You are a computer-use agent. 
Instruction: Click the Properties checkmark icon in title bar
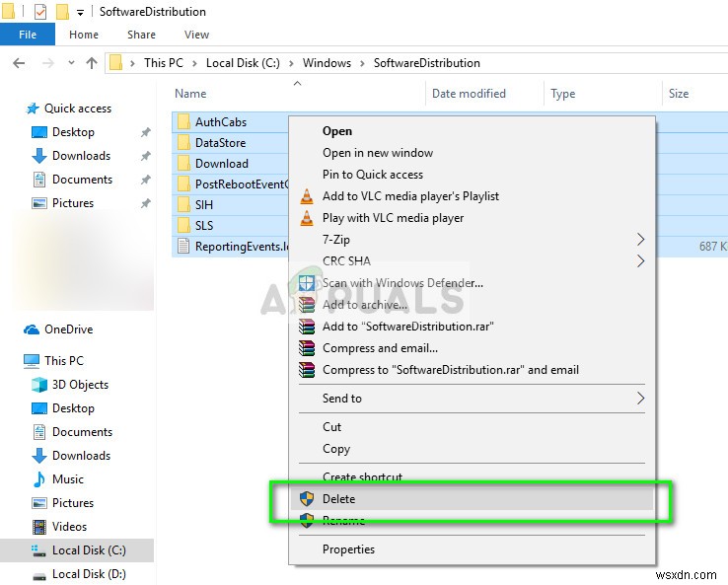pos(40,12)
